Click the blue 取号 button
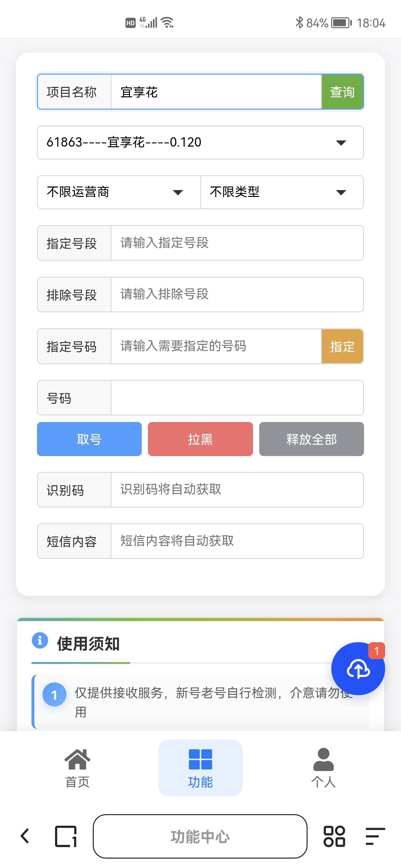Screen dimensions: 401x868 (x=89, y=439)
